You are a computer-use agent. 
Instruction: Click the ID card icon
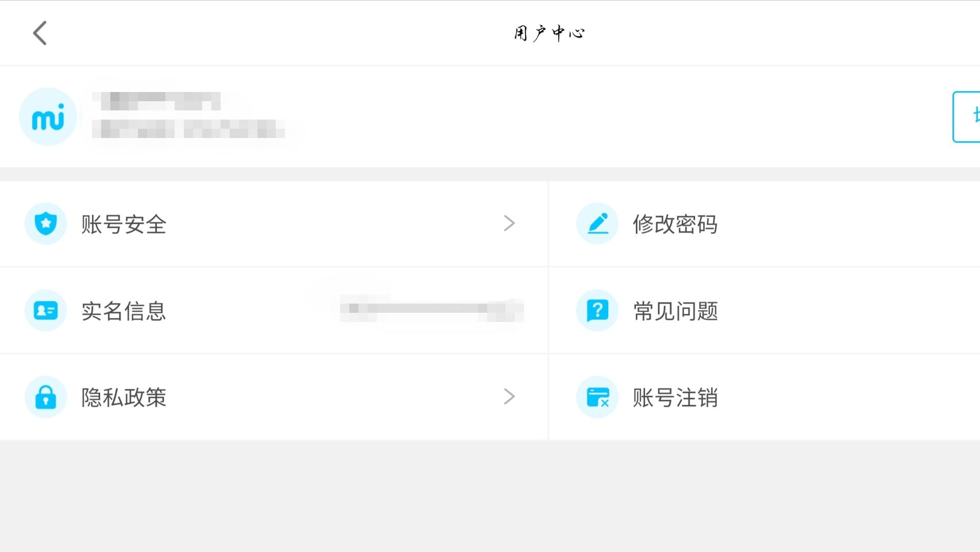coord(46,310)
